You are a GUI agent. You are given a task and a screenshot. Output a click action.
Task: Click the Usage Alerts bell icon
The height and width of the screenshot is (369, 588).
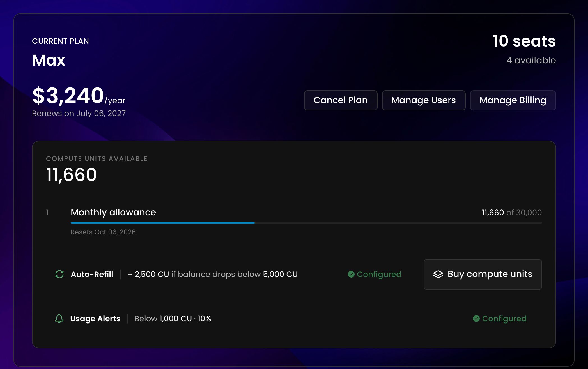[x=59, y=319]
